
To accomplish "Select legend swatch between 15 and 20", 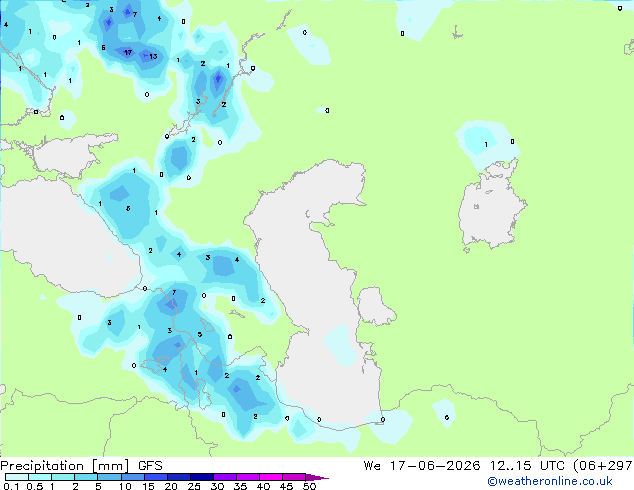I will coord(155,477).
